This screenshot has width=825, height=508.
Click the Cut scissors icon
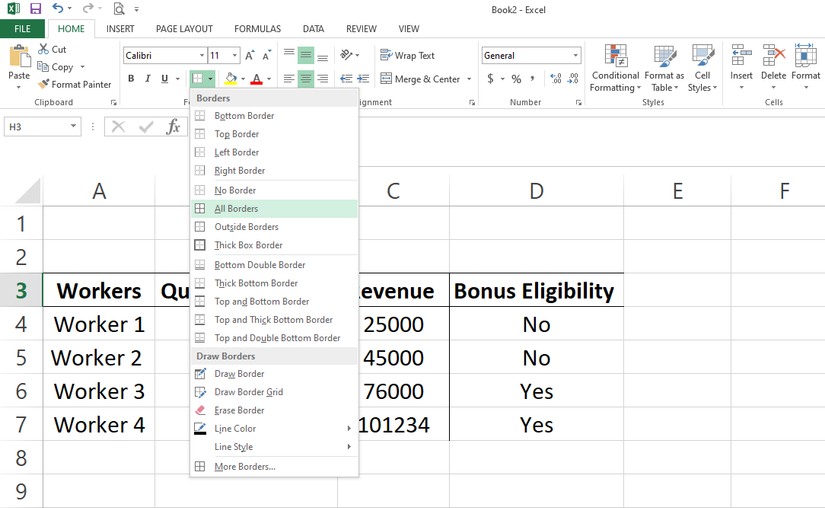point(43,49)
